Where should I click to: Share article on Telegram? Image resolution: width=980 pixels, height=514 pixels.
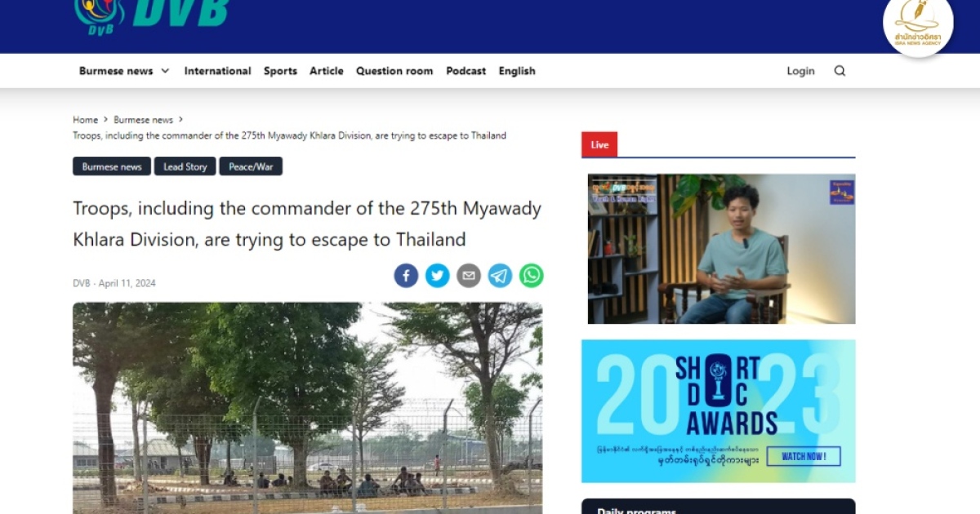point(500,276)
